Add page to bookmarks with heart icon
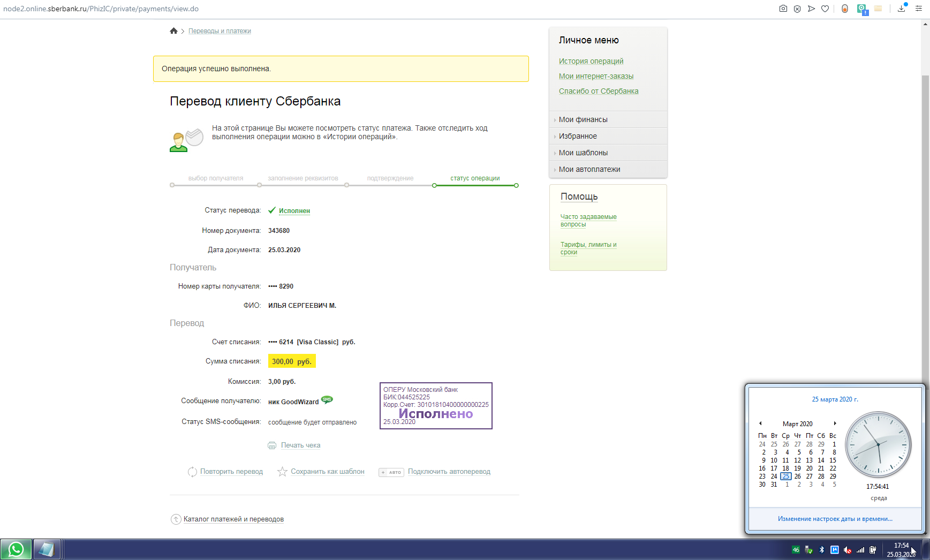This screenshot has height=560, width=930. pos(825,9)
